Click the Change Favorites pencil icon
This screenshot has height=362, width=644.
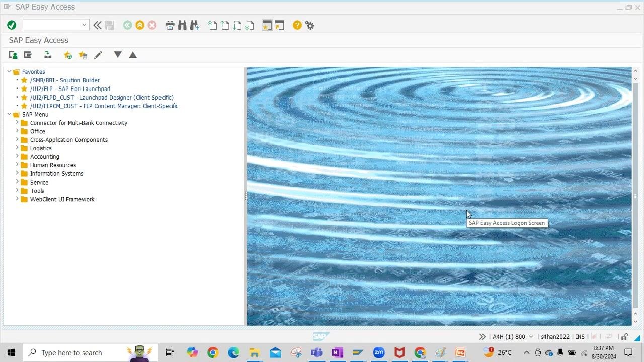click(98, 55)
